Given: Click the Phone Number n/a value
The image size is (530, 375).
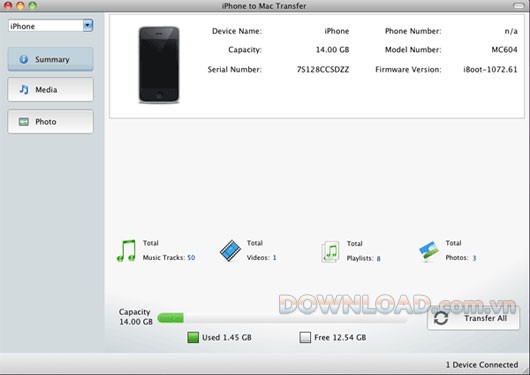Looking at the screenshot, I should (x=511, y=31).
